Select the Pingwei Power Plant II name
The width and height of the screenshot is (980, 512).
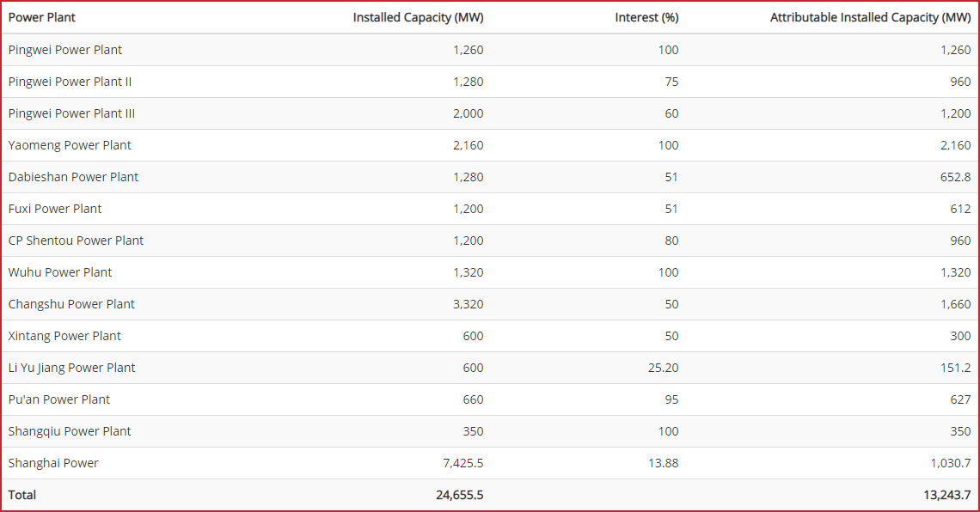click(x=70, y=82)
